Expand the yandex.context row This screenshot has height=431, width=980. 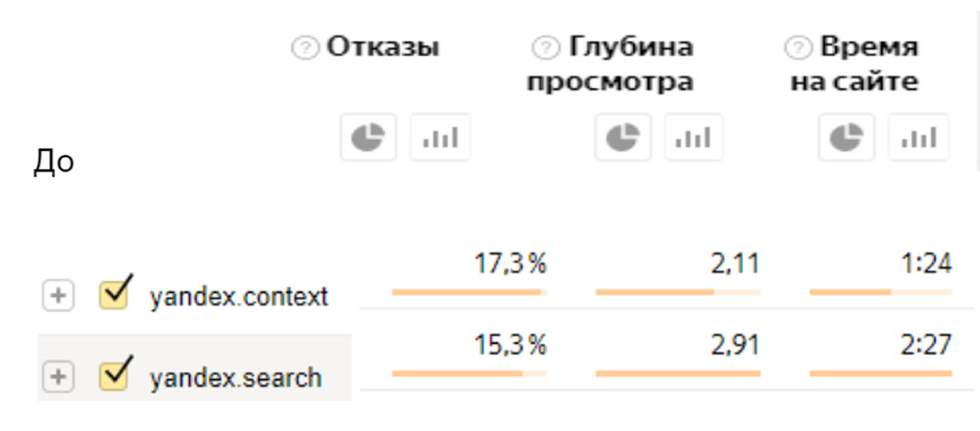(58, 296)
